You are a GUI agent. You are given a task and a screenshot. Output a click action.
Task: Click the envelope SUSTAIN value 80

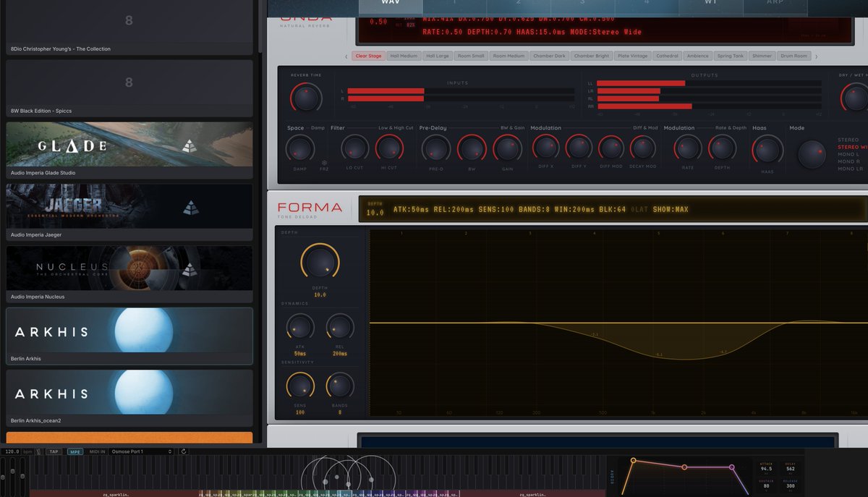[x=766, y=485]
